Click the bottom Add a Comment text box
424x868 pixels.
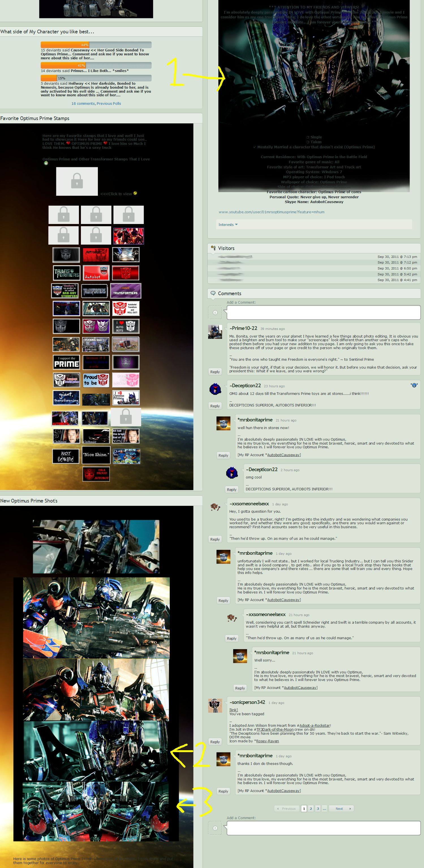pos(323,828)
